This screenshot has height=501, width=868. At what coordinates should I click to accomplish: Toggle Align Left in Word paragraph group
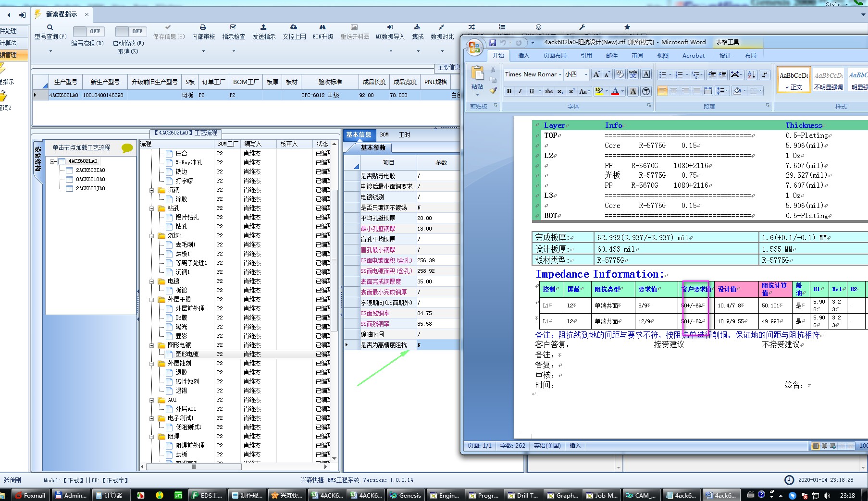(662, 91)
